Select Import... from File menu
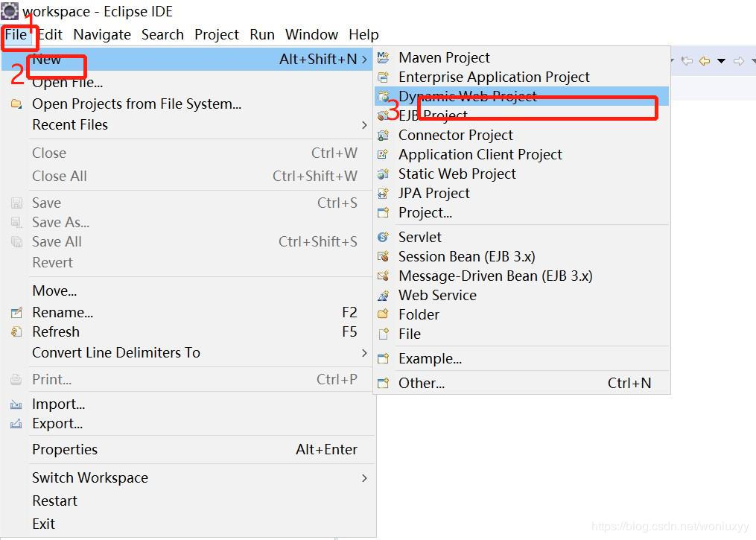The image size is (756, 540). pos(188,404)
